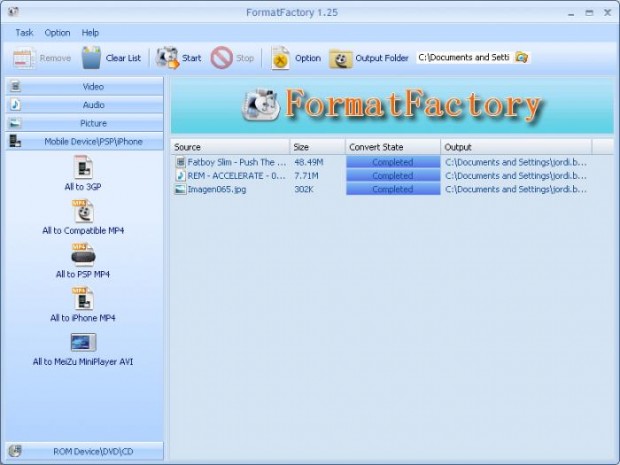Viewport: 620px width, 465px height.
Task: Select All to MeiZu MiniPlayer AVI icon
Action: click(83, 342)
